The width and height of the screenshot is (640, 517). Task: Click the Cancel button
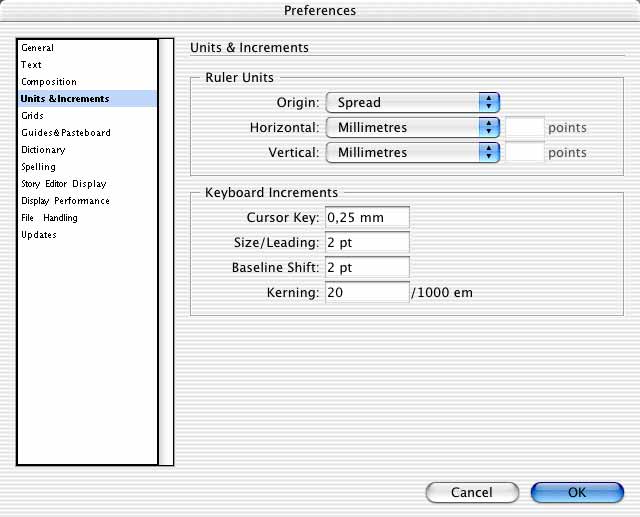click(x=472, y=493)
